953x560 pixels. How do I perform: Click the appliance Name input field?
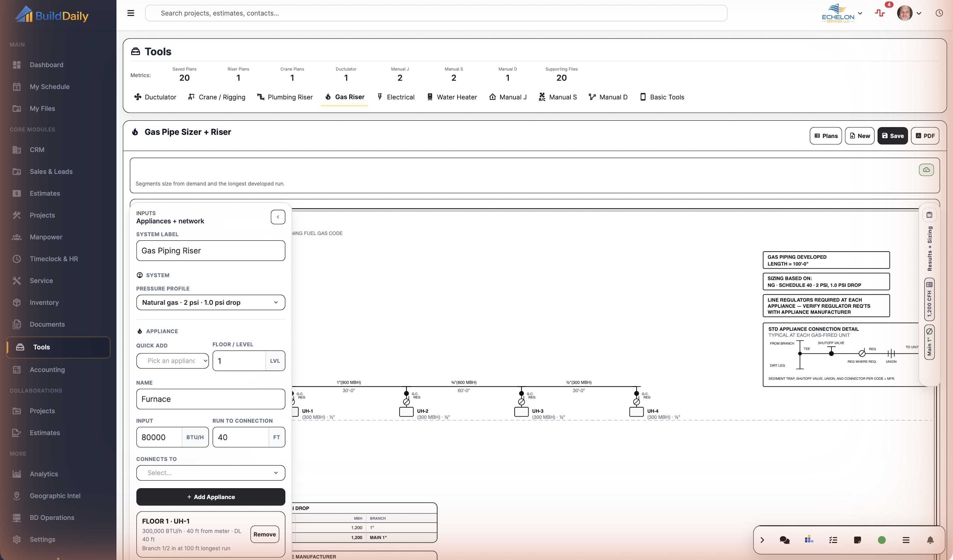pos(211,399)
